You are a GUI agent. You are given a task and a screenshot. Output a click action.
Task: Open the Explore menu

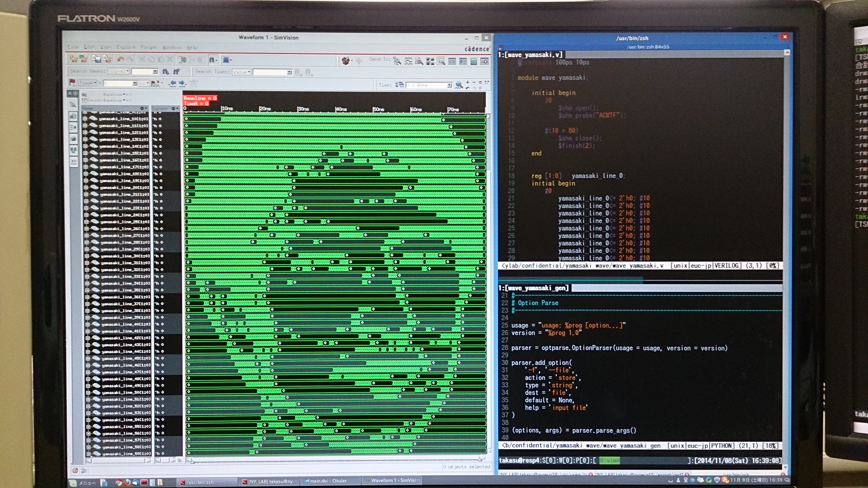[x=126, y=47]
